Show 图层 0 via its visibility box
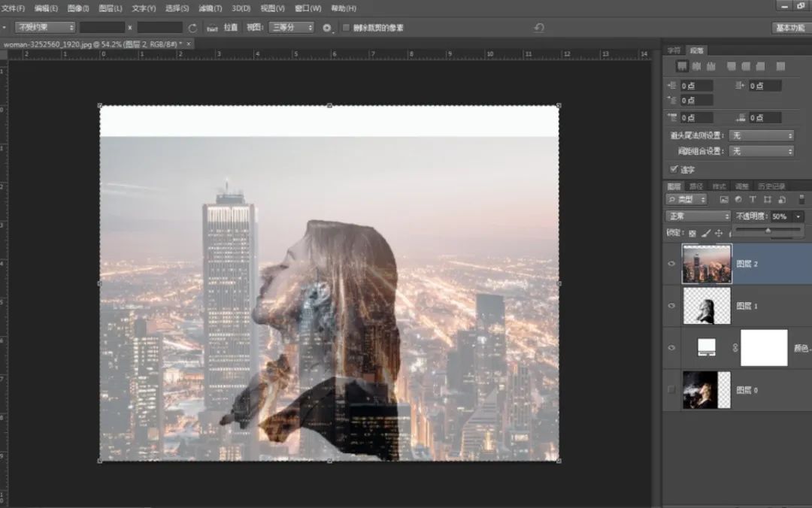 pos(671,389)
